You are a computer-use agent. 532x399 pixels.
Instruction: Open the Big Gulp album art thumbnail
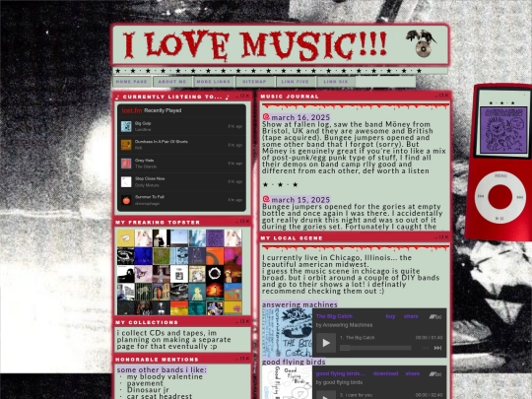pyautogui.click(x=126, y=126)
